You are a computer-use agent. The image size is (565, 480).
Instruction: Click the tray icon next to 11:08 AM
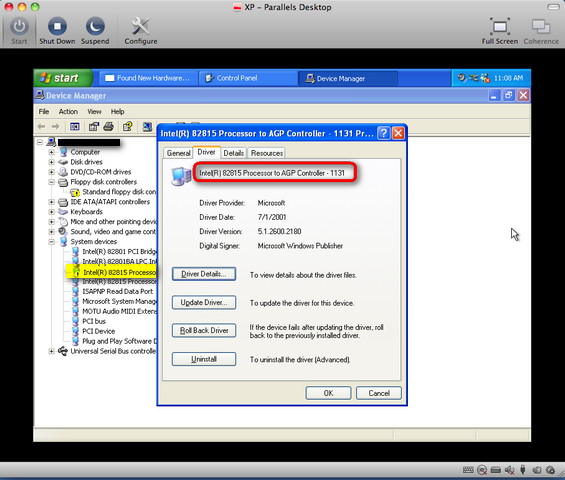click(x=485, y=78)
